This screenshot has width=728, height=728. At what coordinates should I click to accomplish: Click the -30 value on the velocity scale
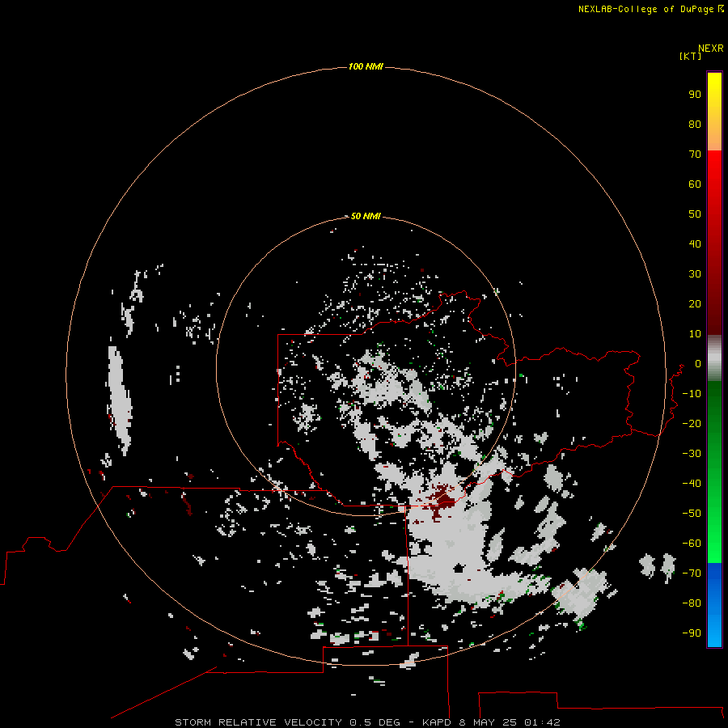(x=692, y=453)
